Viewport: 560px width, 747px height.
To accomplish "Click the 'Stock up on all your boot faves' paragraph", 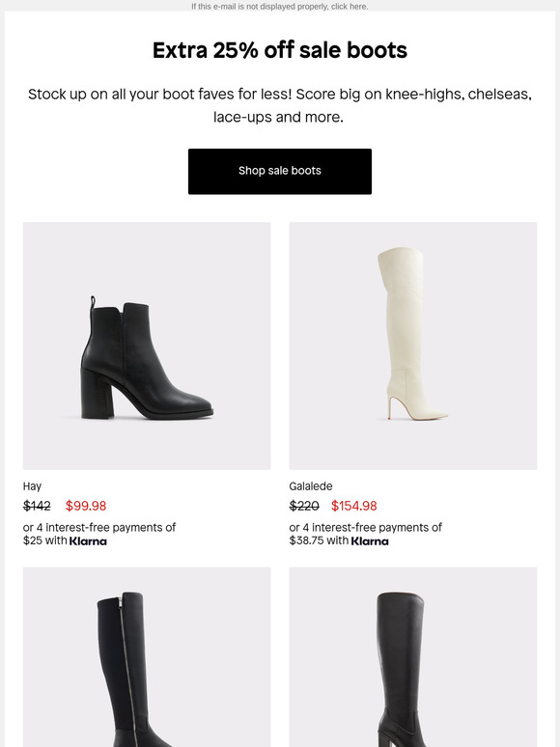I will pos(280,105).
